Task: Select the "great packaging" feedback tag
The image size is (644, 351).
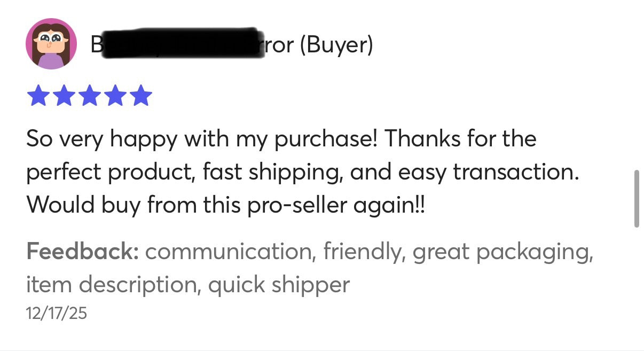Action: 502,251
